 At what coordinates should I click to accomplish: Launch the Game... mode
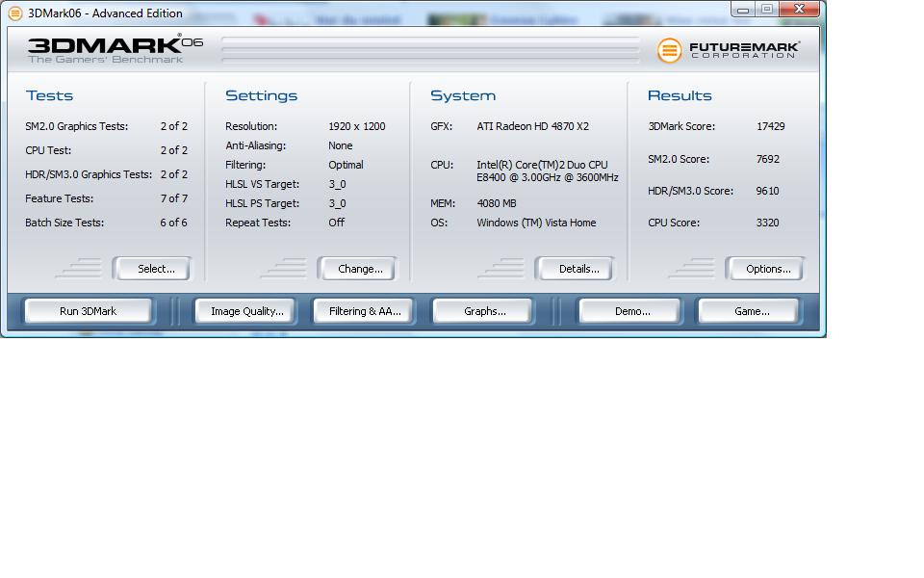pyautogui.click(x=749, y=311)
